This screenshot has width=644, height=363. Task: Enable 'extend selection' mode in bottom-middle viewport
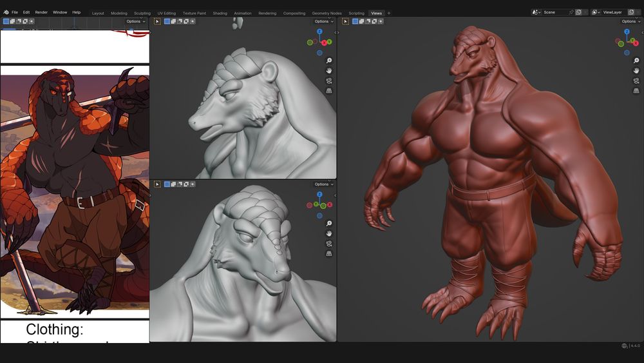click(x=173, y=184)
